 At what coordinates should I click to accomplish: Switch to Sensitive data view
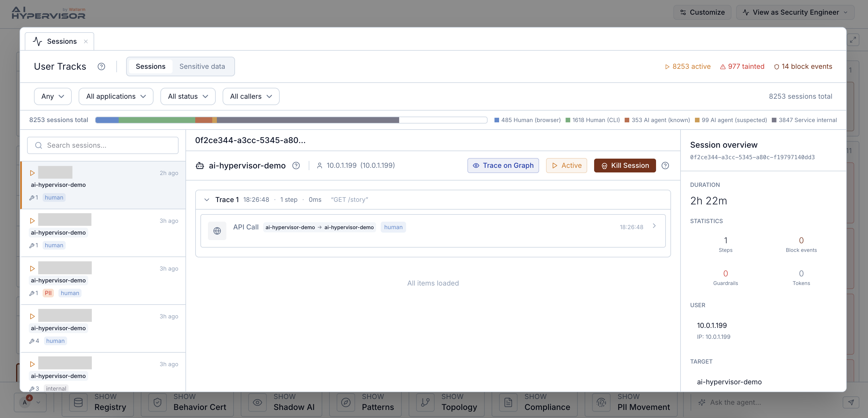coord(202,66)
